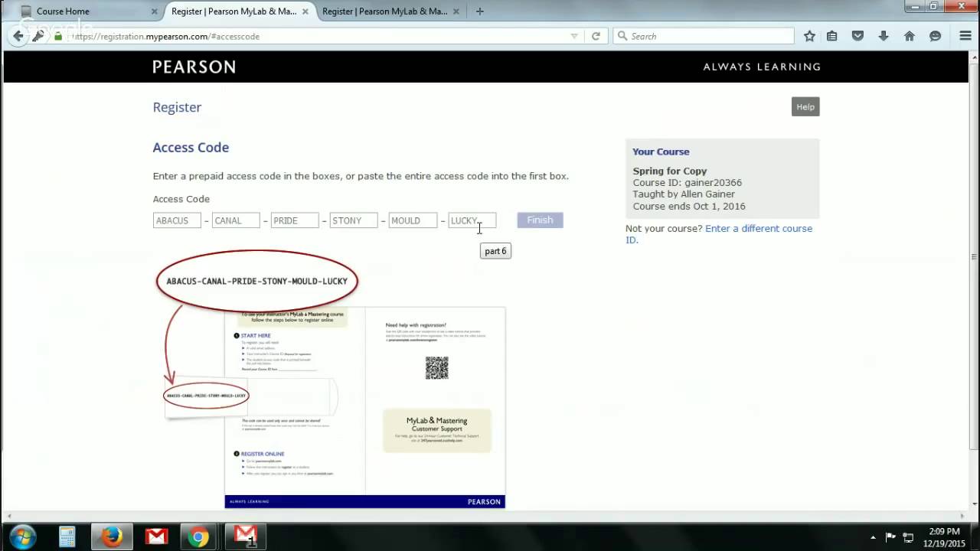
Task: Click the network tray icon
Action: [x=908, y=537]
